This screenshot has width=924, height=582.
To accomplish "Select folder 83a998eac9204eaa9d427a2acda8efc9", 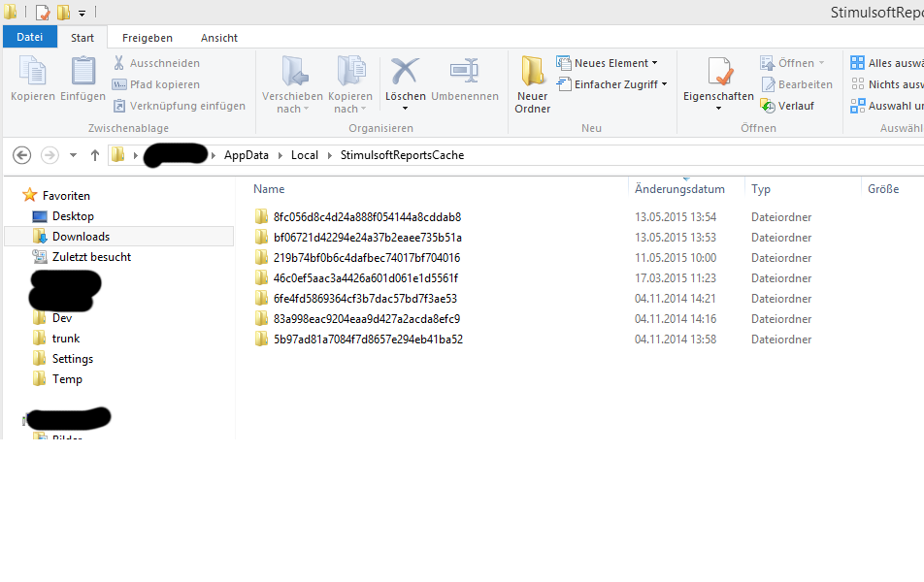I will 367,319.
